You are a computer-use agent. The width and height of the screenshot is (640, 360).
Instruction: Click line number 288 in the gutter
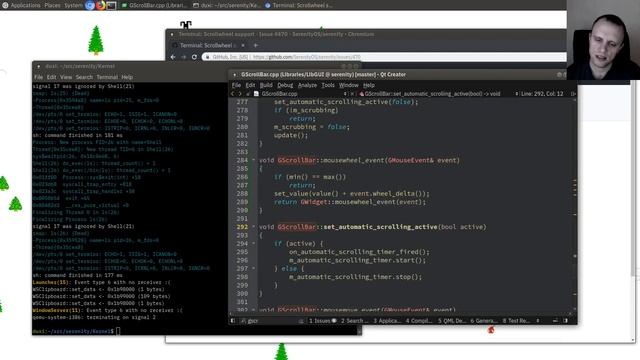(242, 193)
